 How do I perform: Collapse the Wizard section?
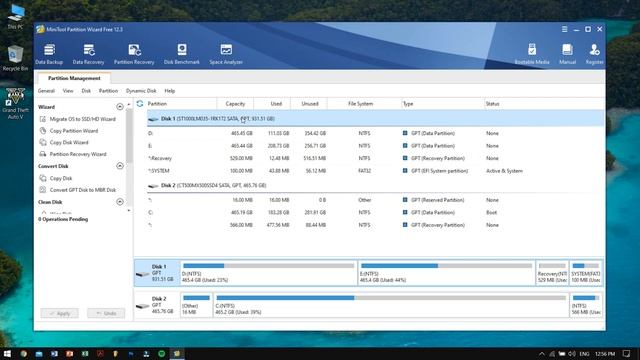click(120, 107)
